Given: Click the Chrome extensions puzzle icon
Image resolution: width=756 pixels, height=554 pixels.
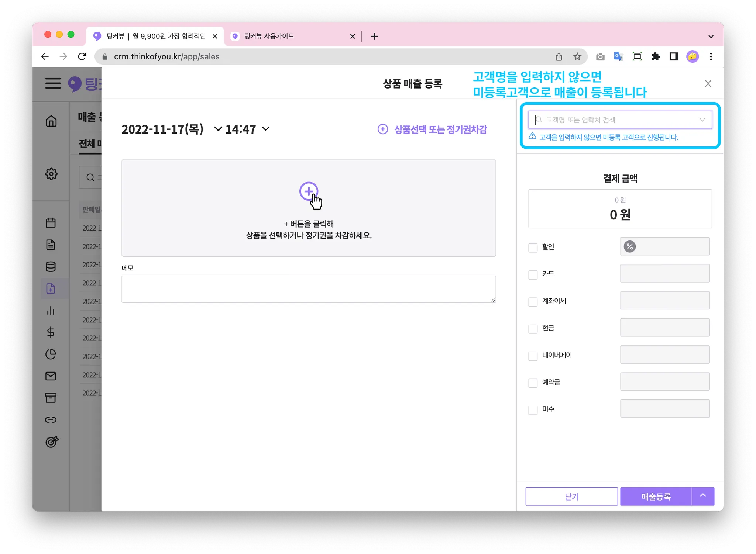Looking at the screenshot, I should [x=656, y=56].
